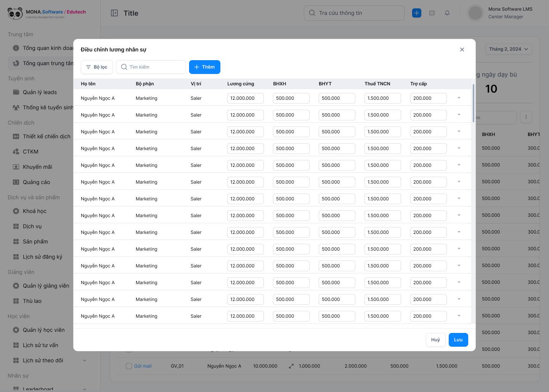Click the dialog's vertical scrollbar thumb
Screen dimensions: 549x392
474,103
